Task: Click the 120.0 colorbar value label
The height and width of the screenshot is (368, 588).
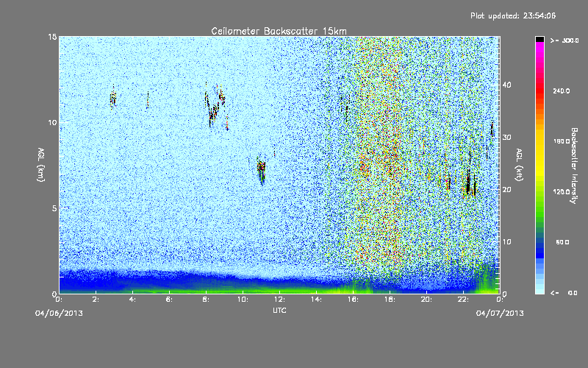Action: click(x=561, y=192)
